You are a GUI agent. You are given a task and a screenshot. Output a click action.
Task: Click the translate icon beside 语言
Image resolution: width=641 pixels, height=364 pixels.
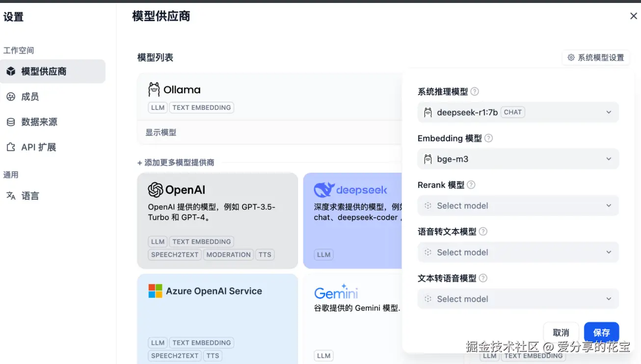click(11, 196)
